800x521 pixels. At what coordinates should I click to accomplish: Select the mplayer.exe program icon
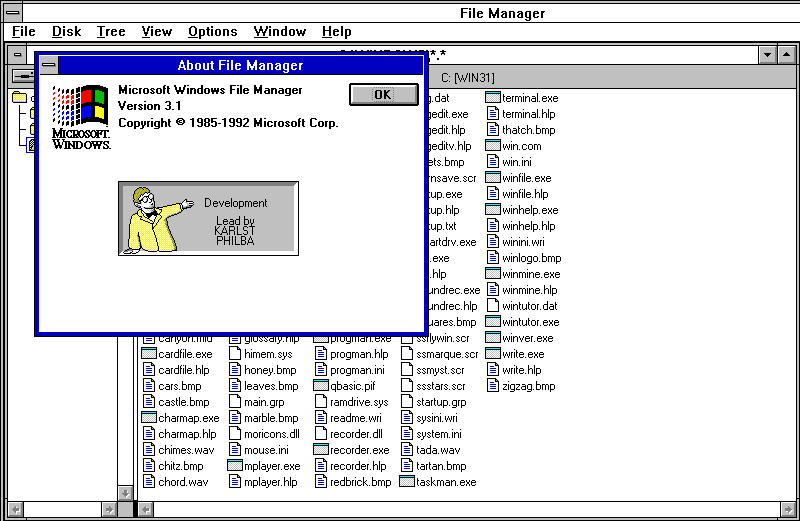[235, 465]
